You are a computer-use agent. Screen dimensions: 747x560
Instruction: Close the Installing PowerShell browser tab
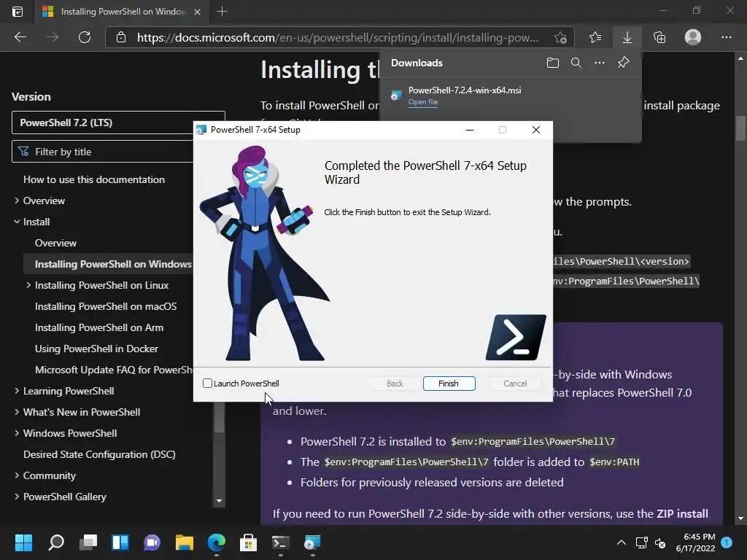pyautogui.click(x=197, y=12)
